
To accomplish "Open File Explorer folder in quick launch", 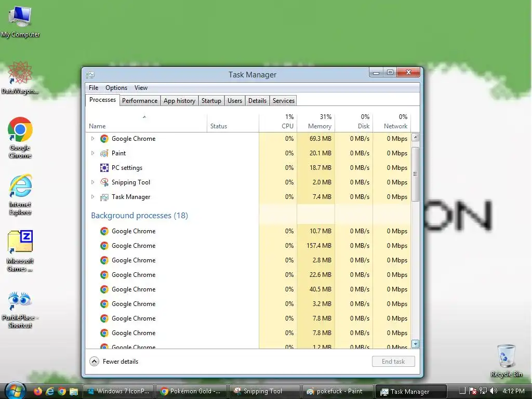I will coord(74,391).
